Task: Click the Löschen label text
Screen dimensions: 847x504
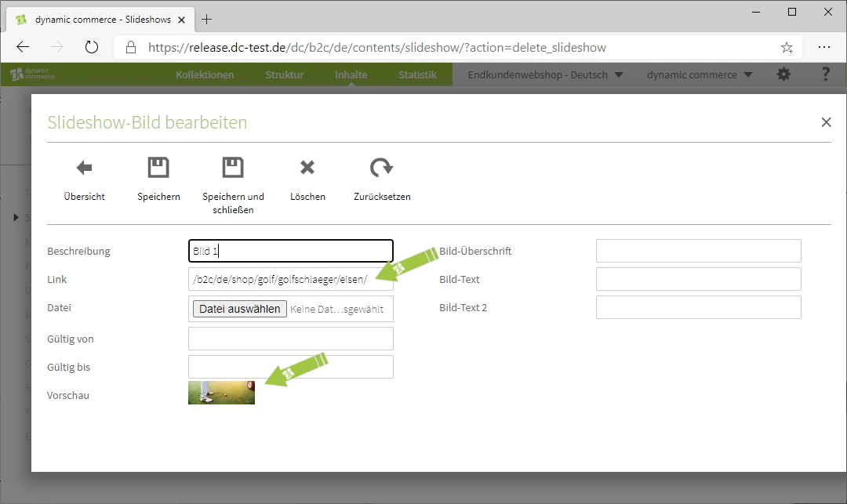Action: (307, 197)
